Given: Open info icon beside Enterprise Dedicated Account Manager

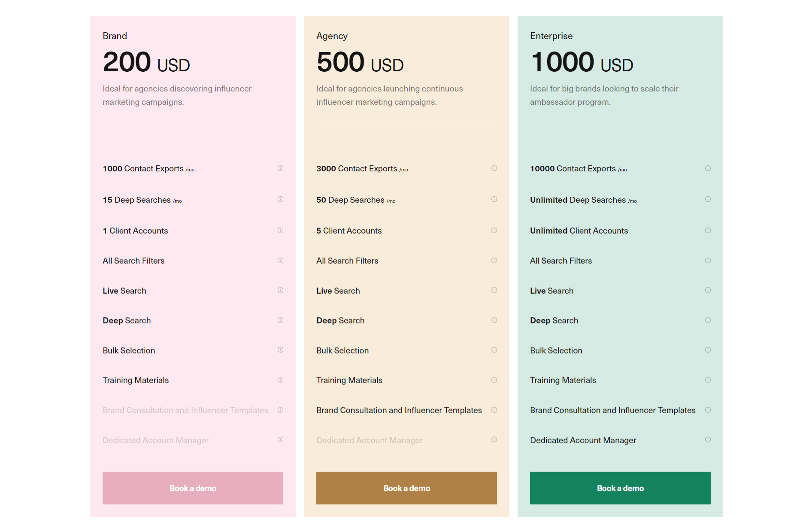Looking at the screenshot, I should coord(708,439).
